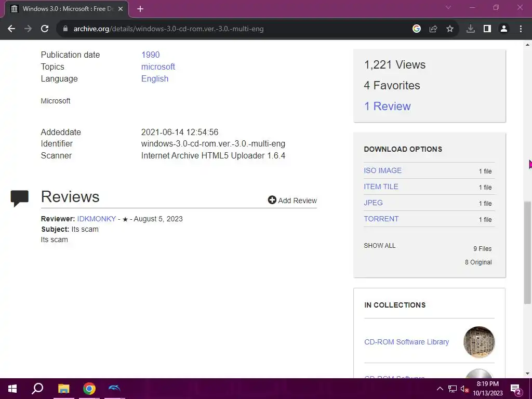Jump to 1 Review link
The height and width of the screenshot is (399, 532).
pyautogui.click(x=387, y=106)
